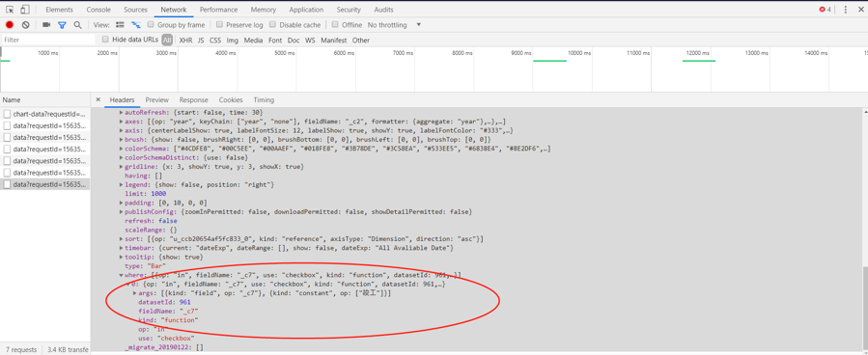Enable the Preserve log checkbox
868x355 pixels.
(220, 25)
